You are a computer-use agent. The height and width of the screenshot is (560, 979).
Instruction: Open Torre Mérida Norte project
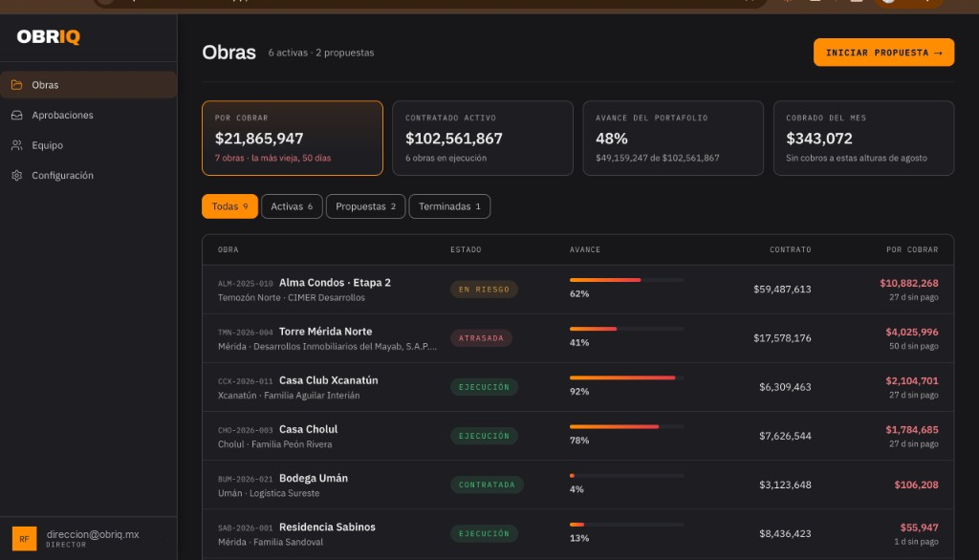[325, 332]
